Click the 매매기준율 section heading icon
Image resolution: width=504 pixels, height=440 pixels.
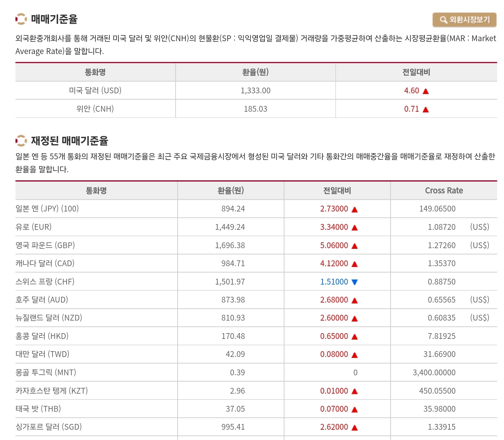click(21, 19)
